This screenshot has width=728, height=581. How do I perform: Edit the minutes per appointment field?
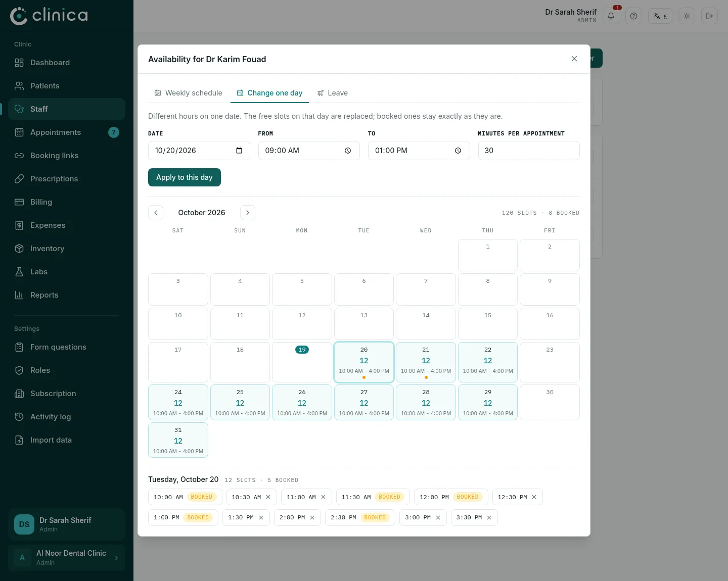tap(529, 151)
